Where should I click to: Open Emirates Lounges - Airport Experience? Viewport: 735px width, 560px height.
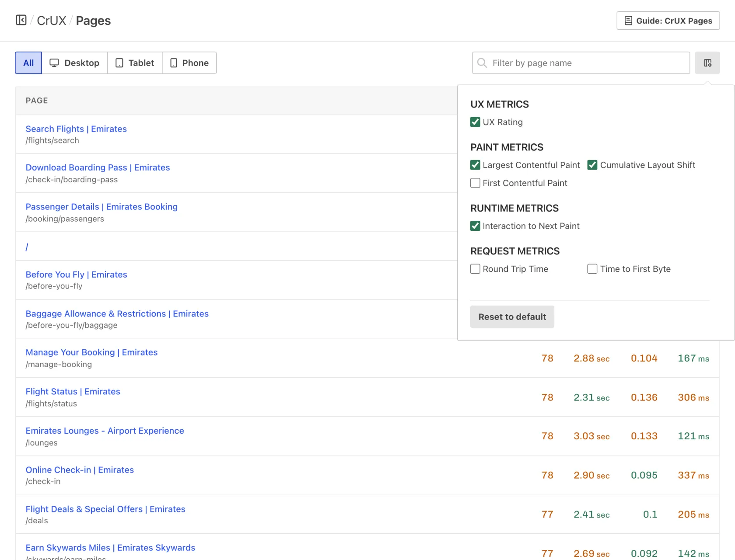[x=105, y=431]
